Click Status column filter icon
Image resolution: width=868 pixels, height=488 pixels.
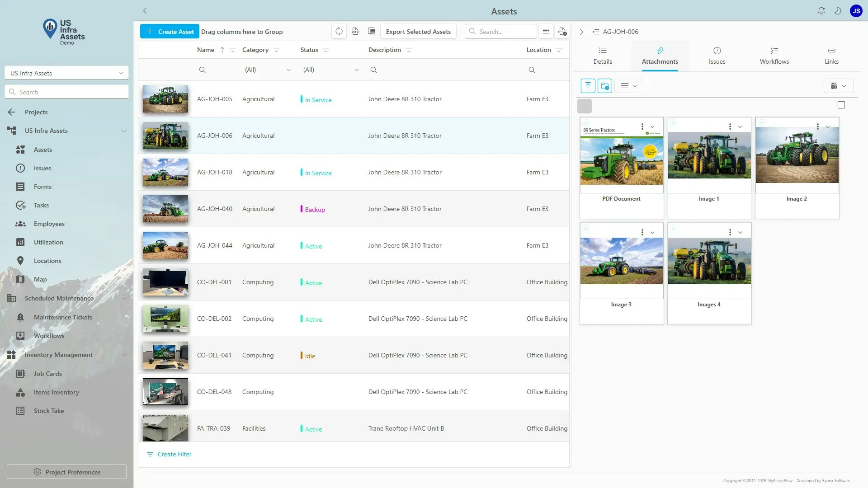coord(325,50)
